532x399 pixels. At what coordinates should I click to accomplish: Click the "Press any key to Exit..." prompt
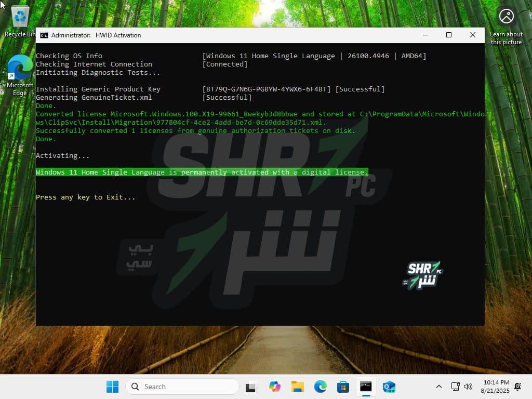pos(86,197)
